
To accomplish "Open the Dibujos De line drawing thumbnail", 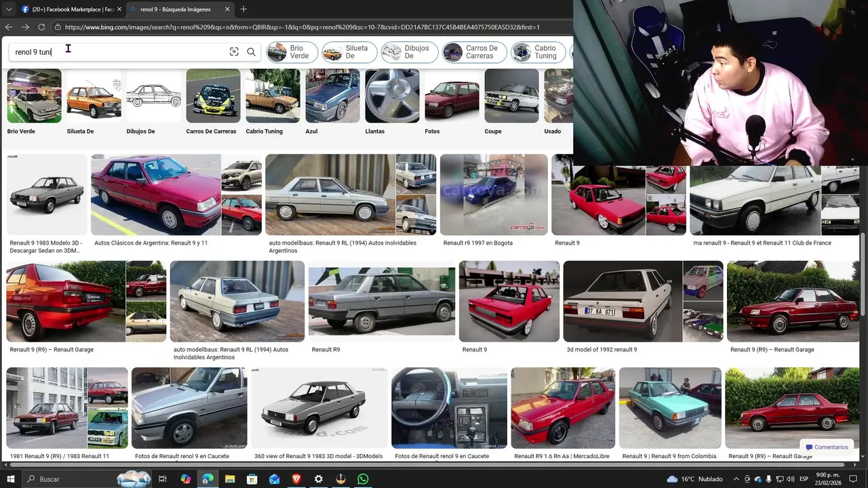I will (153, 96).
